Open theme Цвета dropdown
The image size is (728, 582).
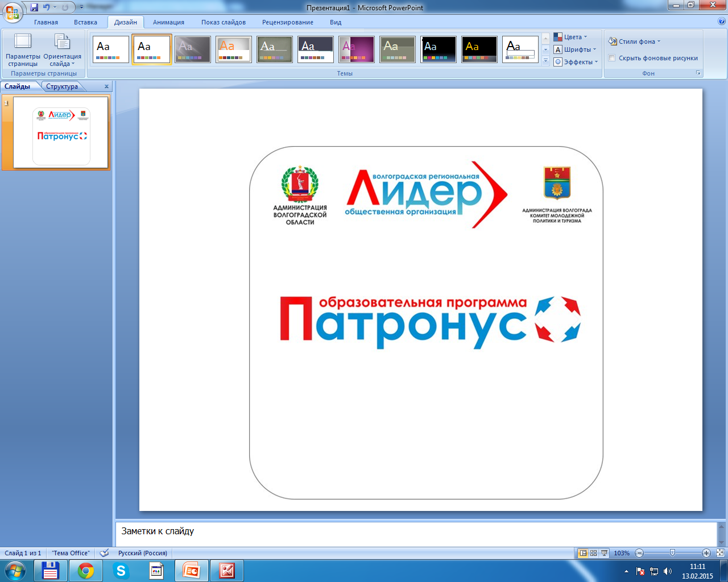coord(571,37)
